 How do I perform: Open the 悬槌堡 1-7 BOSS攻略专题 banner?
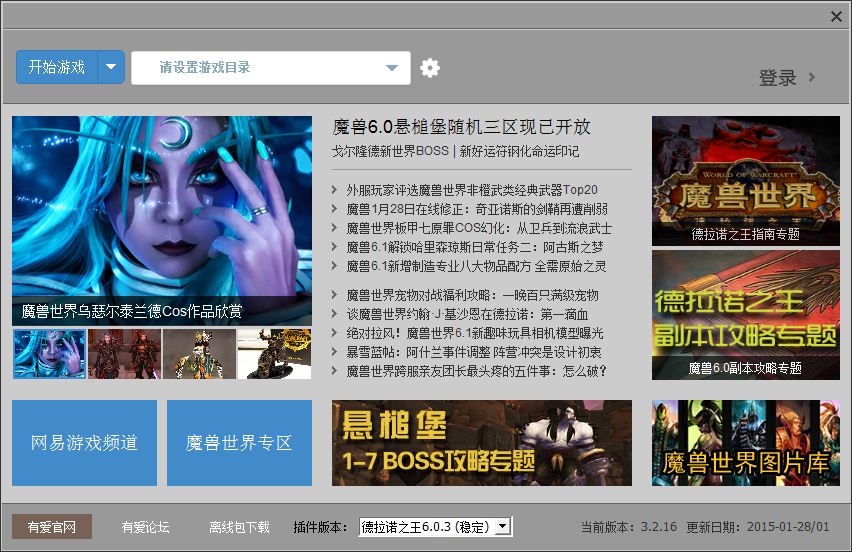tap(481, 443)
